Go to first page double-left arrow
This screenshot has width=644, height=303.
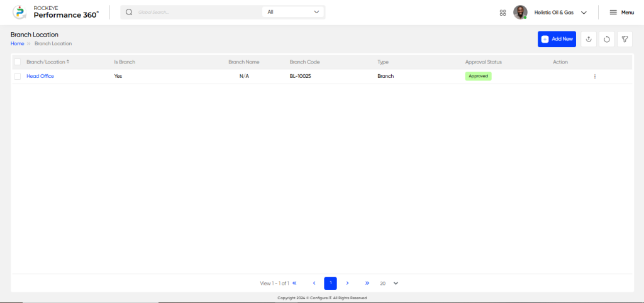[294, 284]
